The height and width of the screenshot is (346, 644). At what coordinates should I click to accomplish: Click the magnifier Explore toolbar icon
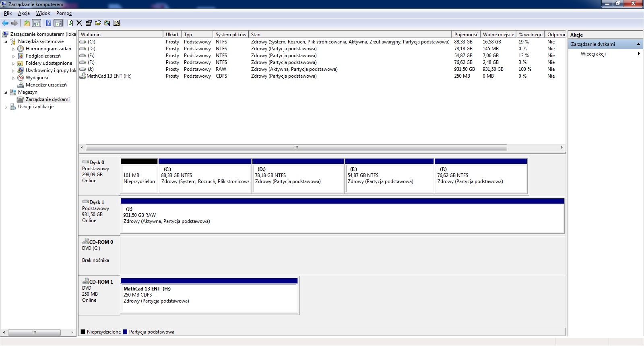coord(107,23)
